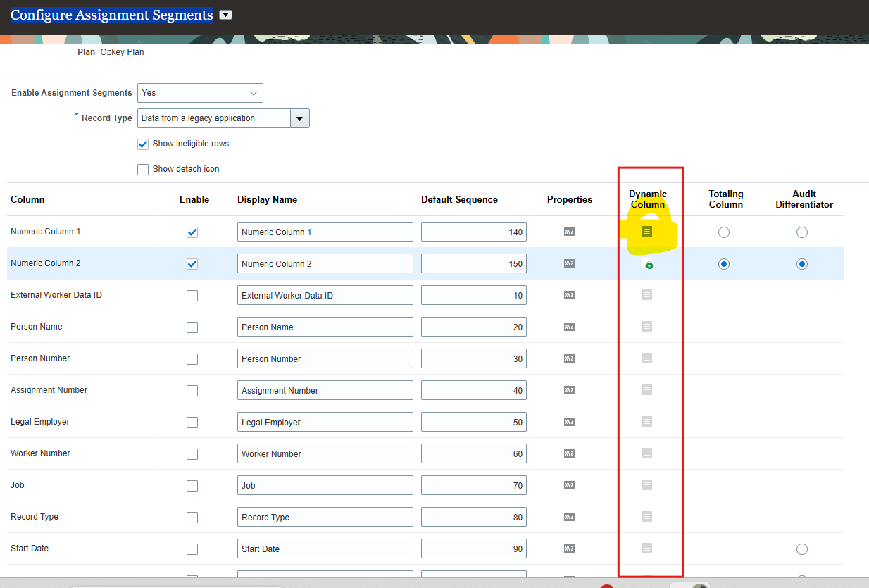Expand the Record Type dropdown arrow

click(x=300, y=118)
